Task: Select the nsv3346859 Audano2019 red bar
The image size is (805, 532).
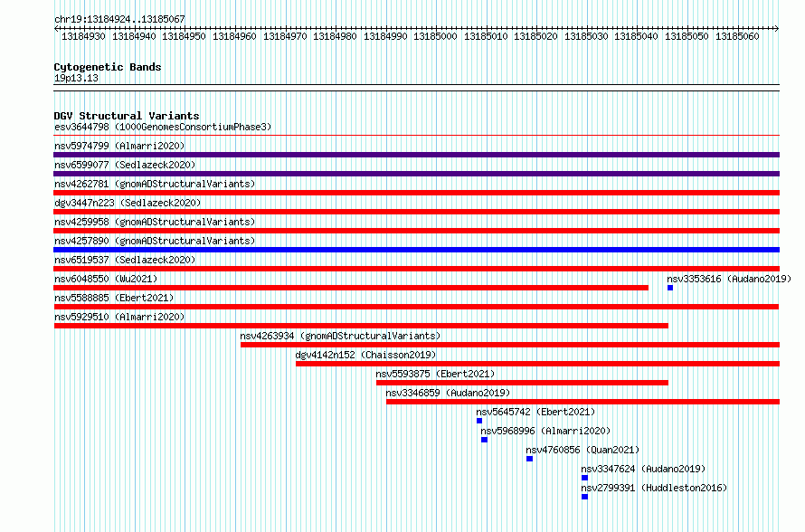Action: point(582,402)
